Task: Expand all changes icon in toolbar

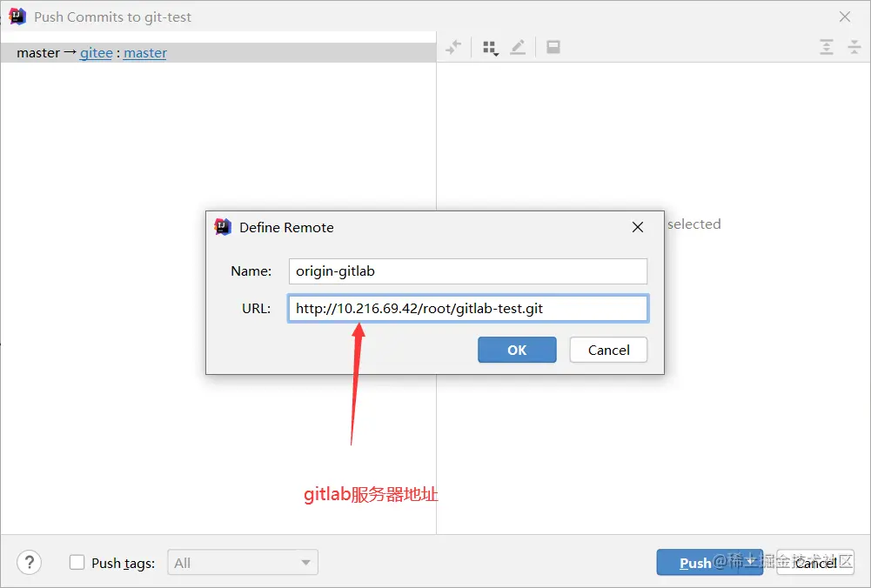Action: point(827,47)
